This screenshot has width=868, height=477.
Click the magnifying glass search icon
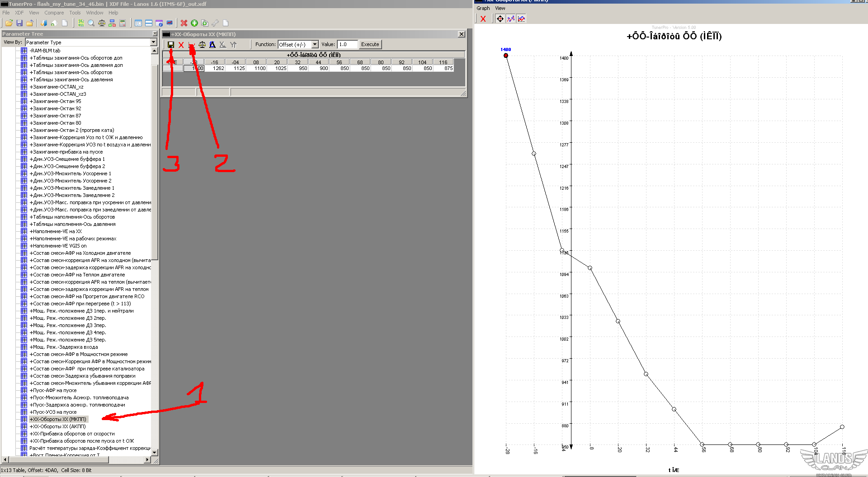[x=91, y=23]
